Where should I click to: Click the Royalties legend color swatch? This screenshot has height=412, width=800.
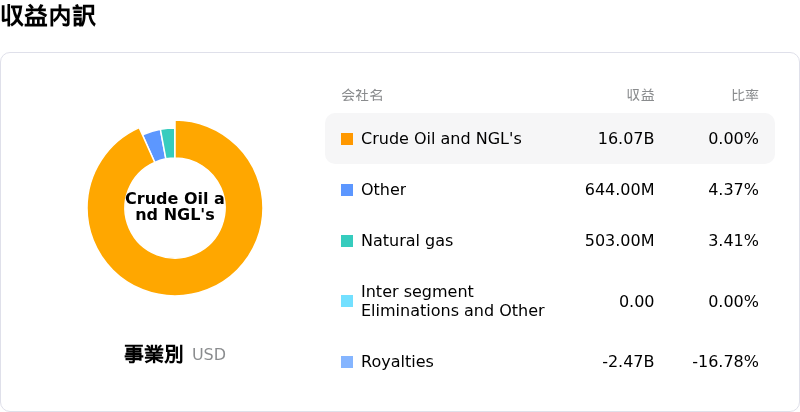[347, 362]
